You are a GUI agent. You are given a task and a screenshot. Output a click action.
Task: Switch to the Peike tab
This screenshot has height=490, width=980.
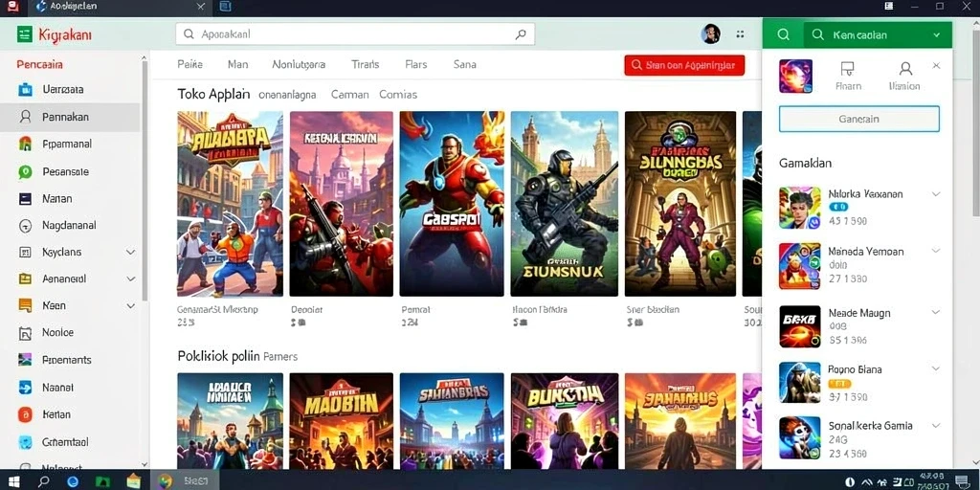[190, 64]
